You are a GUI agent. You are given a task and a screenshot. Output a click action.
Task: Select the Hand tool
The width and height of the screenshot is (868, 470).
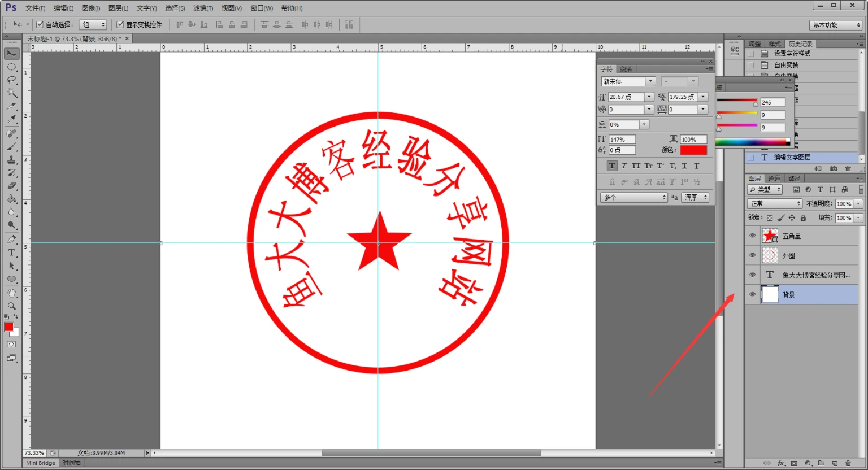11,293
